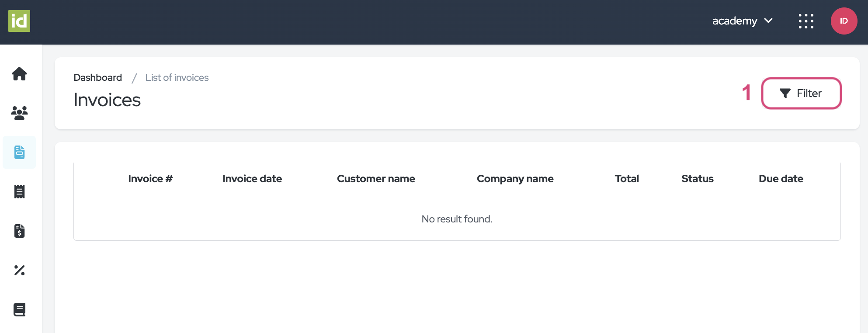868x333 pixels.
Task: Open the apps grid menu icon
Action: click(x=806, y=21)
